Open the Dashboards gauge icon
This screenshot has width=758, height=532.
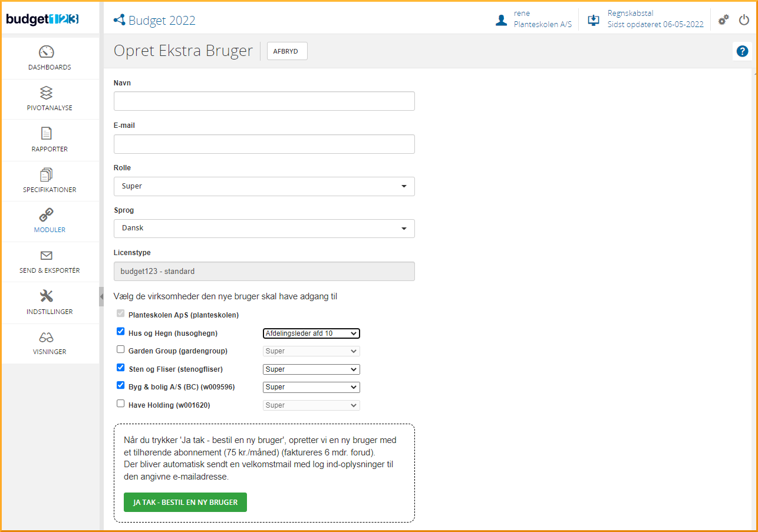(x=47, y=52)
